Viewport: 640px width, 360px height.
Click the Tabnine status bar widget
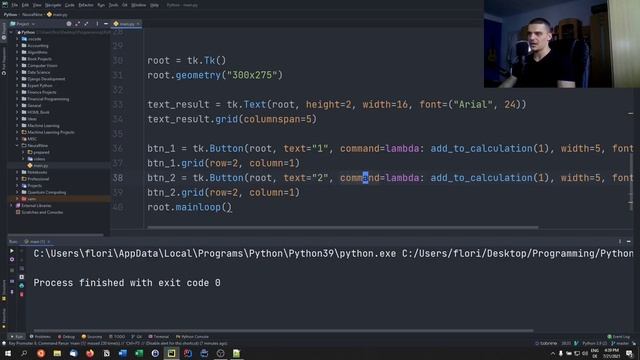546,343
